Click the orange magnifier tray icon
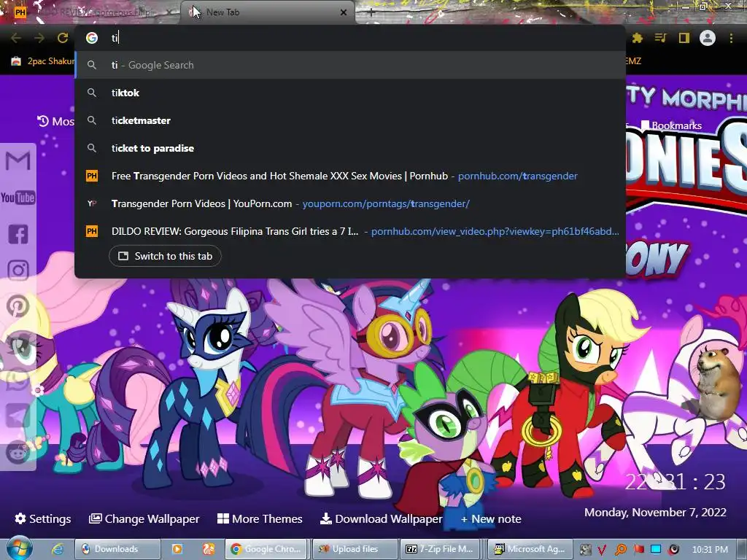 tap(620, 550)
